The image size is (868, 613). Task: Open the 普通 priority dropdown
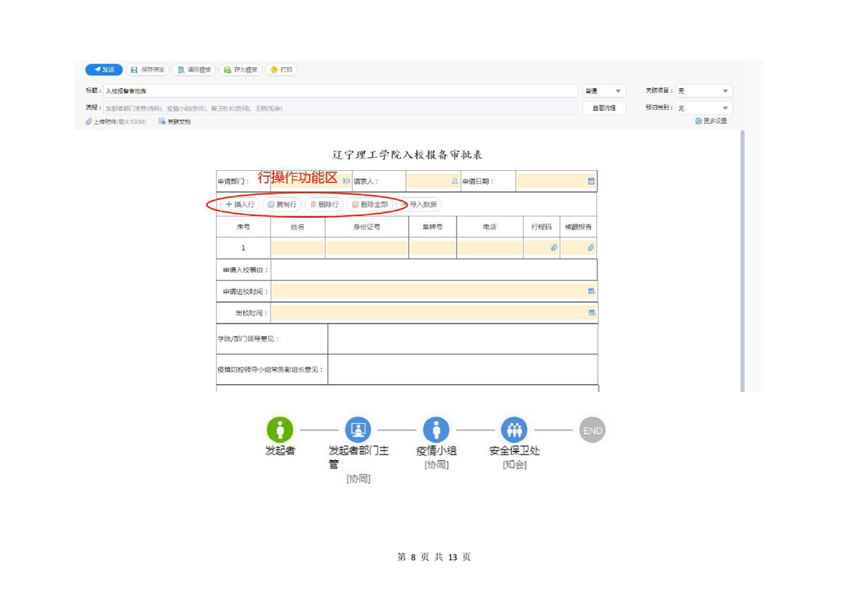(x=603, y=90)
